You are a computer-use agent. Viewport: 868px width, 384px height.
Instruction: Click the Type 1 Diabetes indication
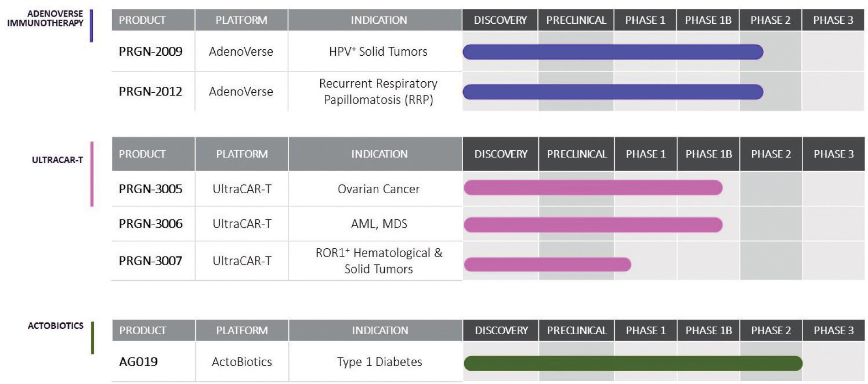(x=379, y=362)
